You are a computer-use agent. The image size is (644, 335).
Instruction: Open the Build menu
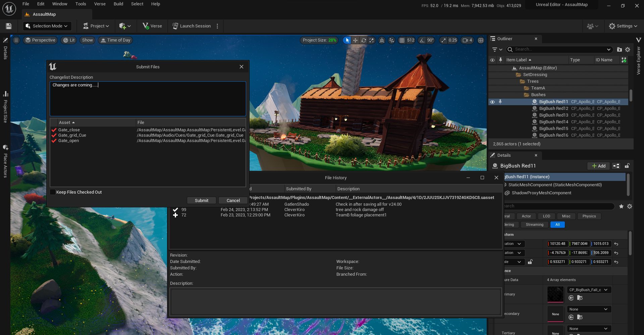(x=118, y=4)
